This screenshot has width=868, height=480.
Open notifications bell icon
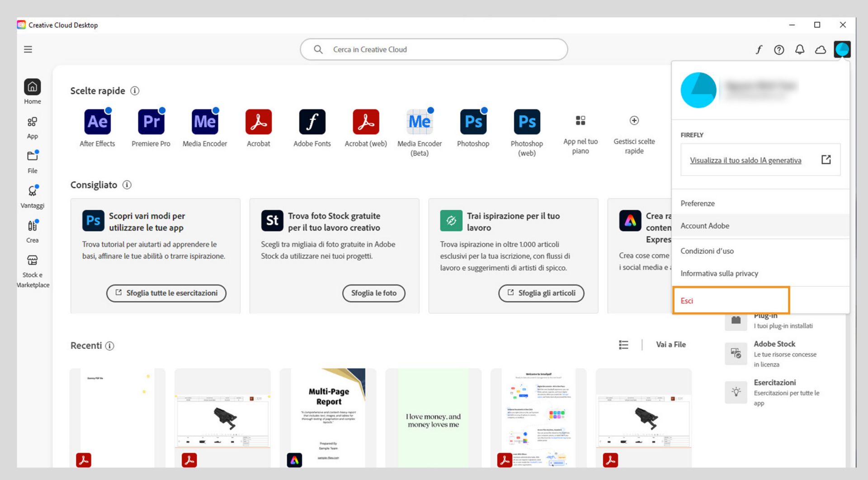[x=800, y=50]
